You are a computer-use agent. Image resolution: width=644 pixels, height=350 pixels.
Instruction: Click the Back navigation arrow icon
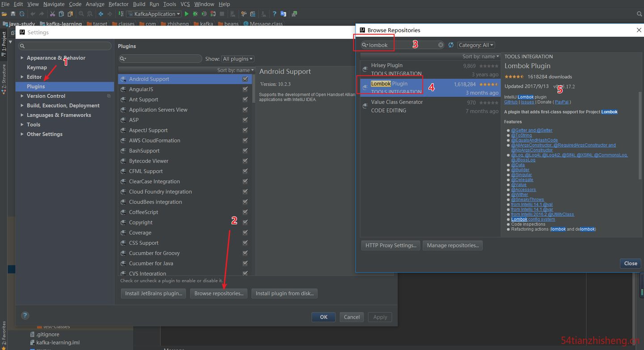[x=101, y=14]
